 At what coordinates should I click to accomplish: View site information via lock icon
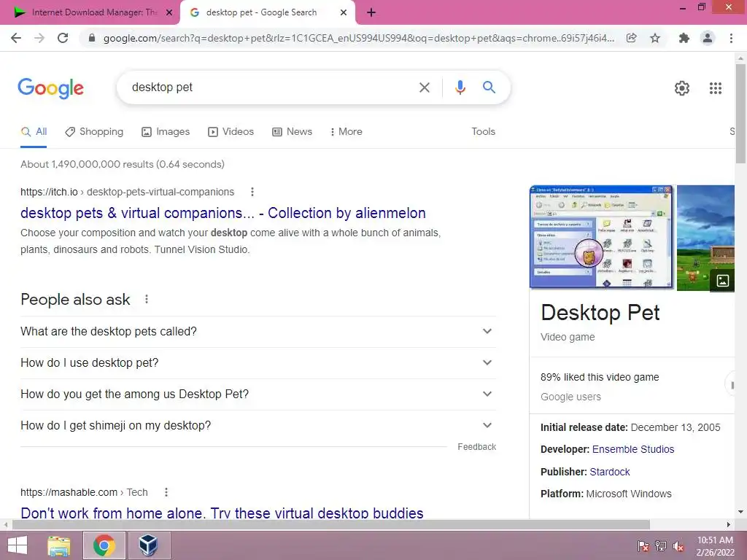pyautogui.click(x=92, y=38)
